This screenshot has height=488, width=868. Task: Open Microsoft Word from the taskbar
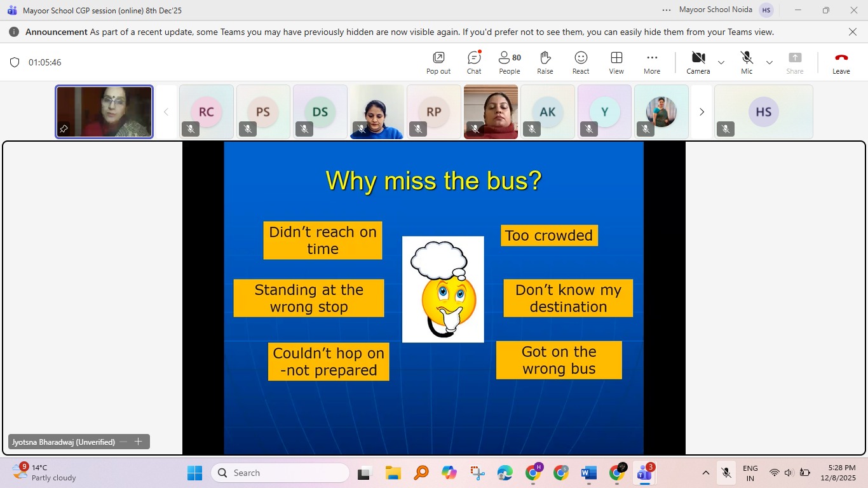point(588,473)
